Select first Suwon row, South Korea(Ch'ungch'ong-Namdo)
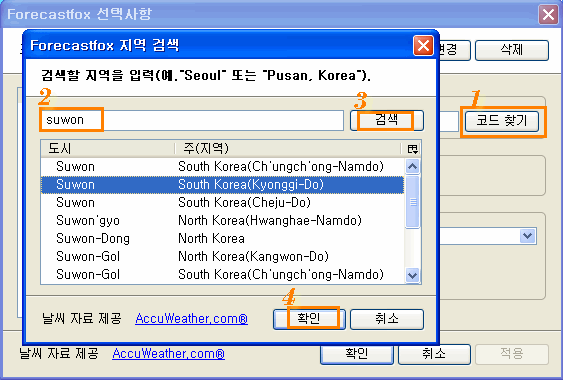This screenshot has width=563, height=380. click(222, 167)
